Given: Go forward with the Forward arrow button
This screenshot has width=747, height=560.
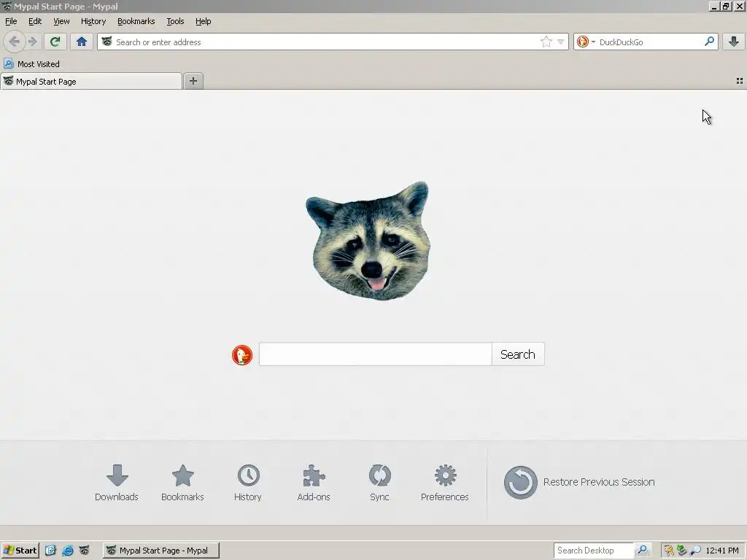Looking at the screenshot, I should 32,42.
